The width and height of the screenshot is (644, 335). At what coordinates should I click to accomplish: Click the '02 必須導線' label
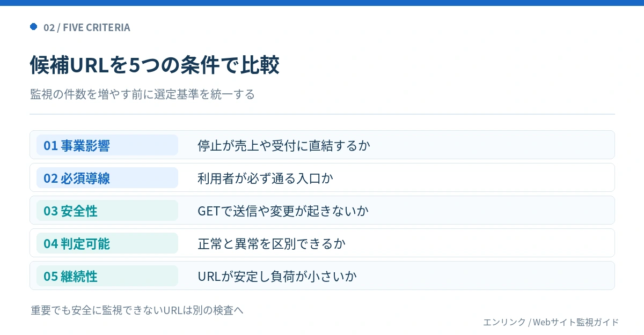[x=107, y=178]
